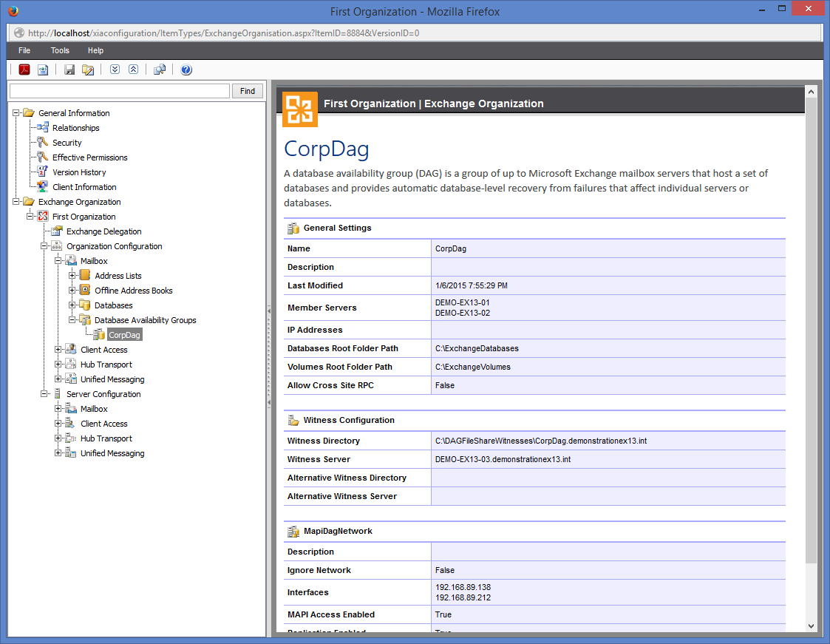Open the Help menu

coord(95,50)
